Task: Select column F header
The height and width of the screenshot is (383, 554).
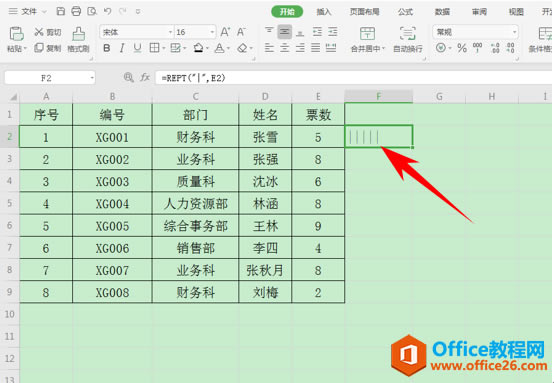Action: tap(378, 96)
